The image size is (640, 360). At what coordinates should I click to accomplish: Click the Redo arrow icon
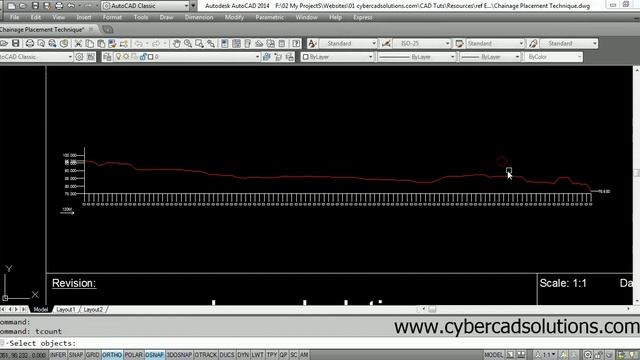pos(156,43)
